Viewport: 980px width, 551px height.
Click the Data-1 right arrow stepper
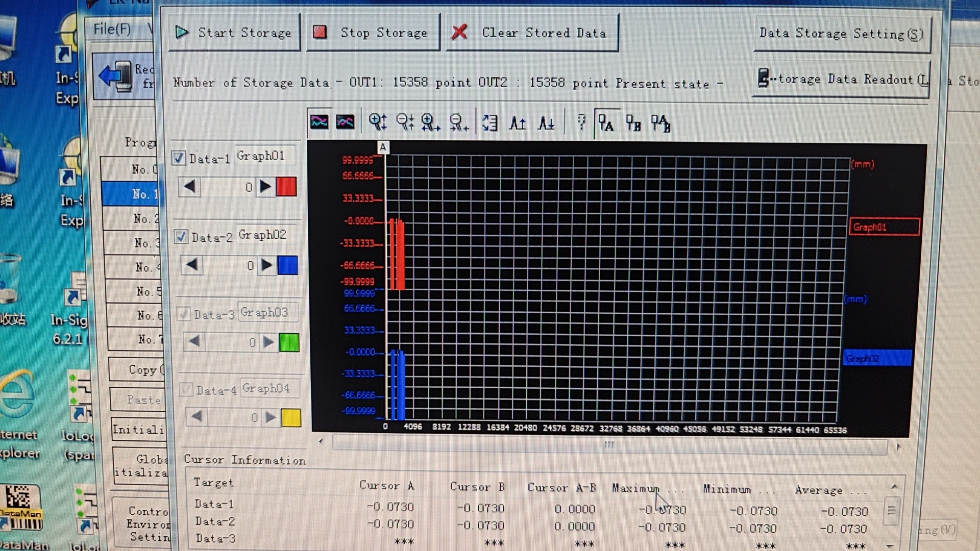tap(265, 187)
